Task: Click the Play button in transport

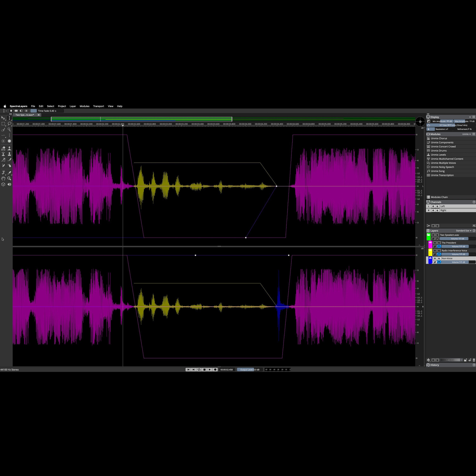Action: tap(210, 370)
